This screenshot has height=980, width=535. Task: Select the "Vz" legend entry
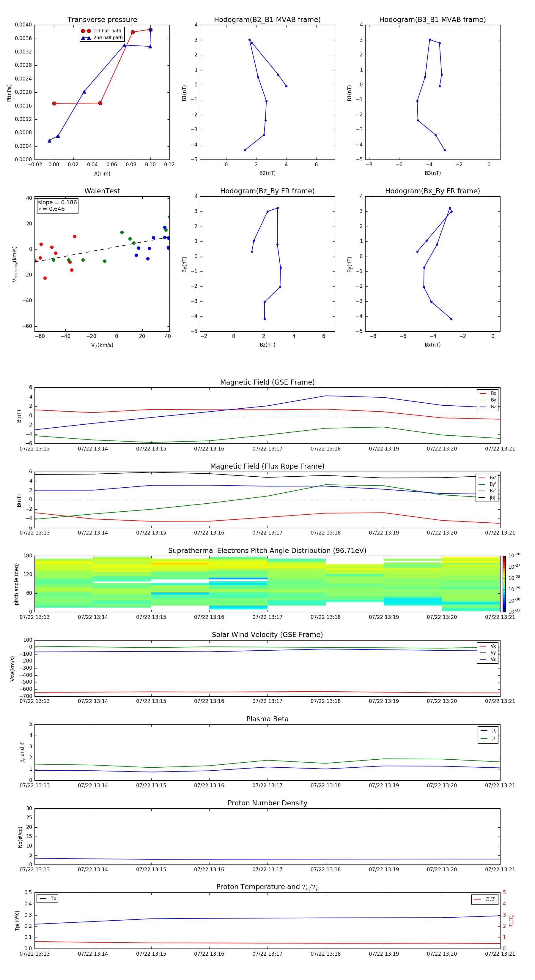tap(488, 659)
